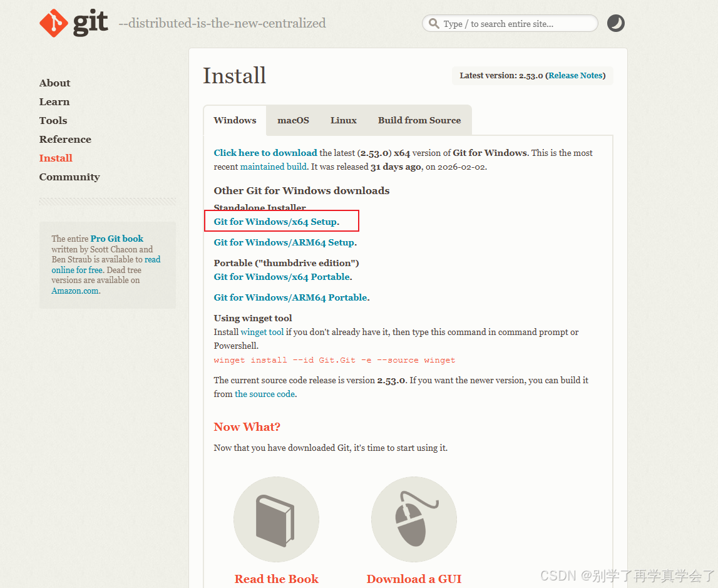Focus the site search field
Viewport: 718px width, 588px height.
(x=510, y=23)
